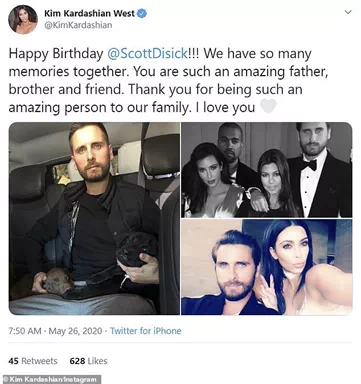View the 628 Likes list

(88, 361)
